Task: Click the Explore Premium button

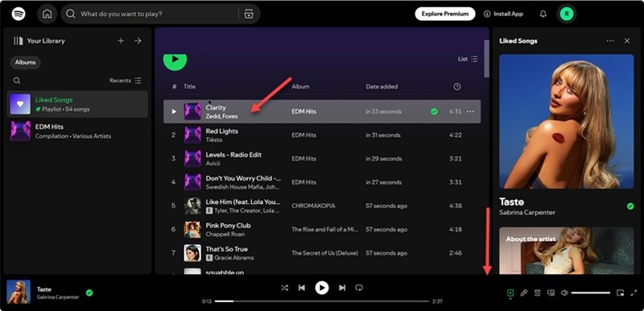Action: 445,14
